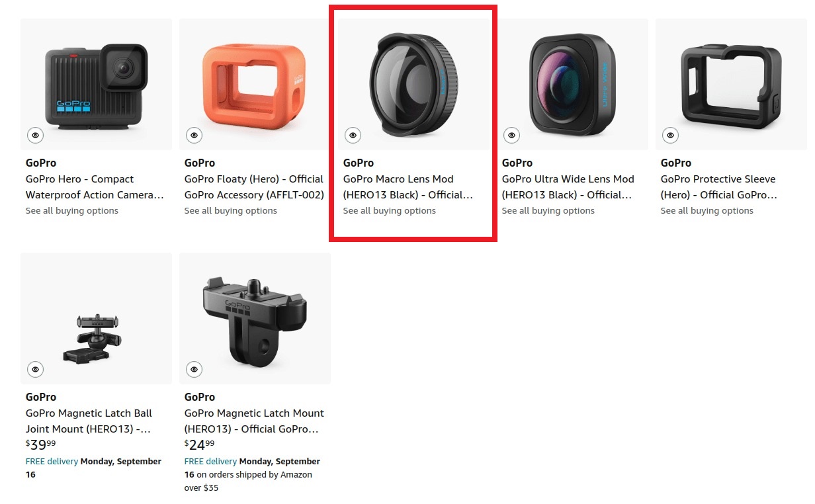
Task: Open the GoPro Protective Sleeve (Hero) title link
Action: pos(719,187)
